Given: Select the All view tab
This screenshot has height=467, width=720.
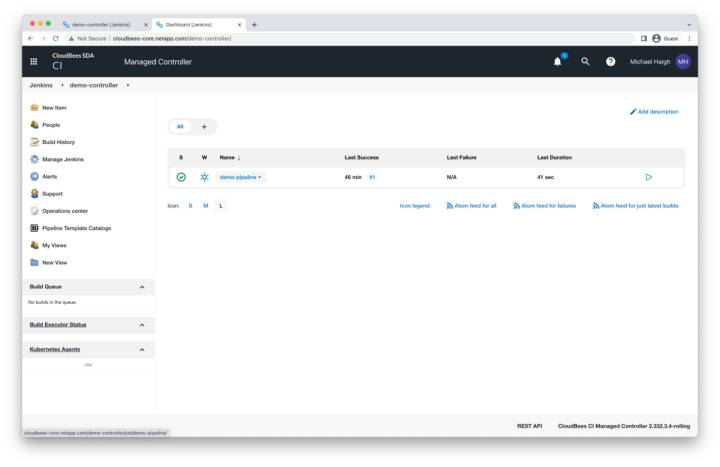Looking at the screenshot, I should pos(180,127).
